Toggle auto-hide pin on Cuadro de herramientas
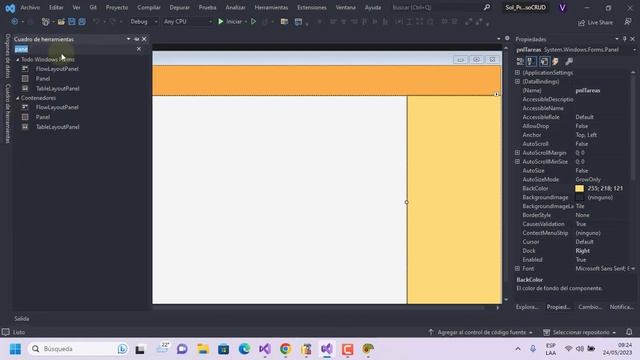The image size is (640, 360). pos(136,39)
